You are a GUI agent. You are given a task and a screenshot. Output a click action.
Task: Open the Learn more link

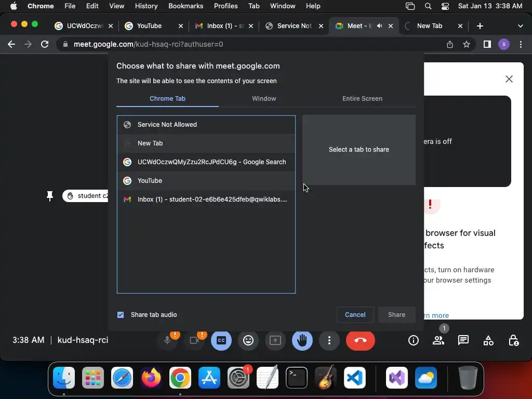(436, 315)
